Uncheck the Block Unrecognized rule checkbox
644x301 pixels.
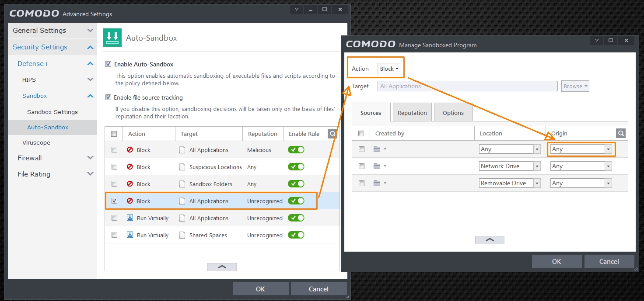114,201
